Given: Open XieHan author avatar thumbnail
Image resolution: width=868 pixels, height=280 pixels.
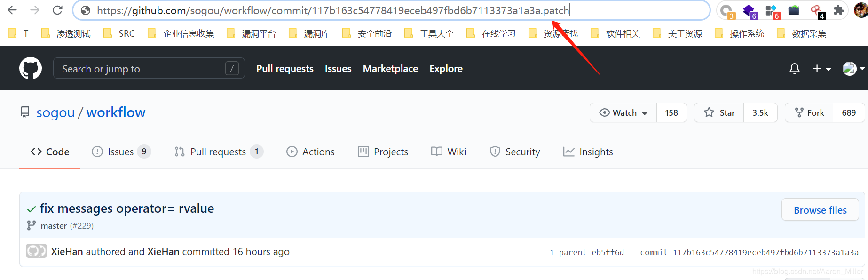Looking at the screenshot, I should [x=36, y=251].
